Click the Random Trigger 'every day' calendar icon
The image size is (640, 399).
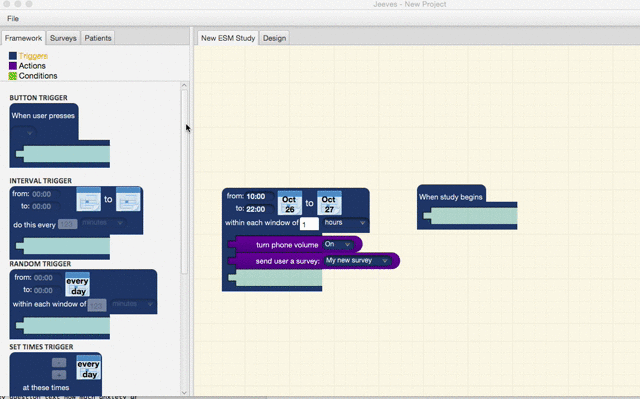pos(78,285)
